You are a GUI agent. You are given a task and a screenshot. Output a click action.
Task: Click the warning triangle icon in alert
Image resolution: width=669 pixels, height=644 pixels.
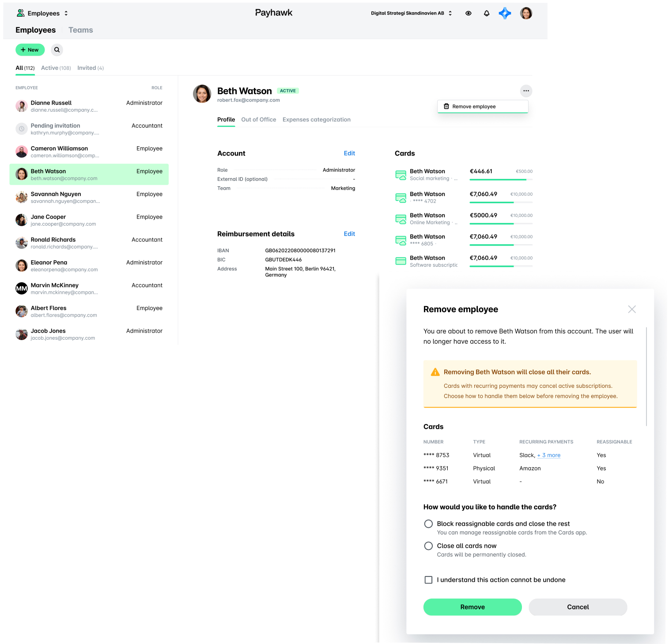point(435,372)
